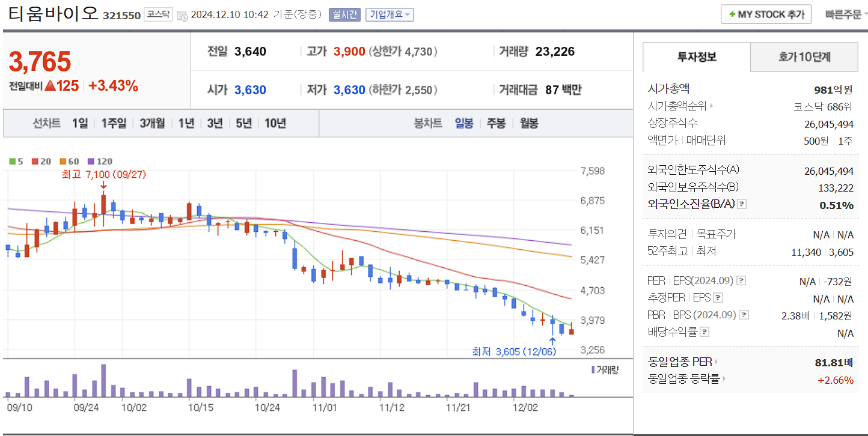Viewport: 868px width, 436px height.
Task: Click the MY STOCK 추가 button
Action: pyautogui.click(x=766, y=14)
